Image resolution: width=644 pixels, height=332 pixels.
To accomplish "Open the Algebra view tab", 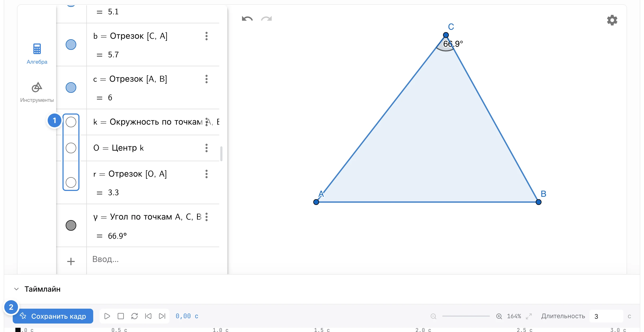I will 37,54.
